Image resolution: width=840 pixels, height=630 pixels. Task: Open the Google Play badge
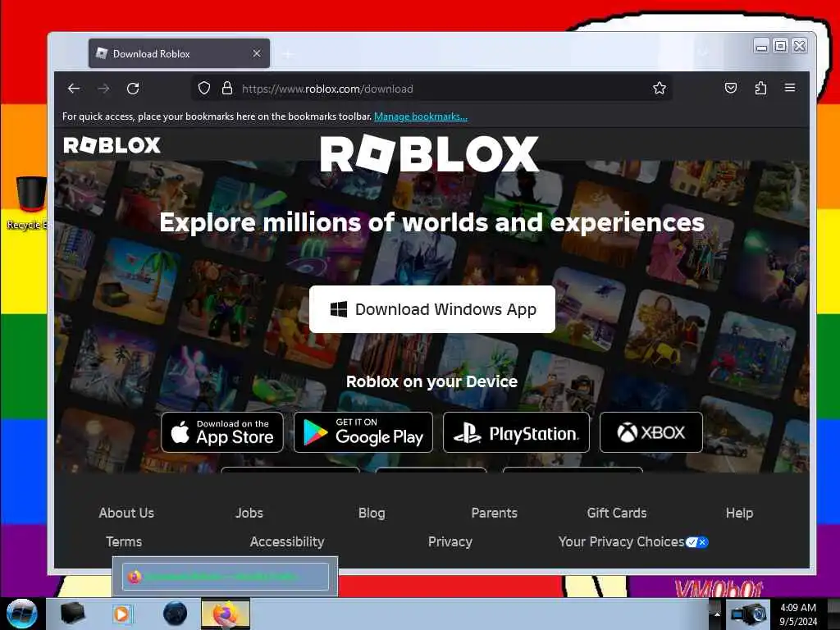363,432
